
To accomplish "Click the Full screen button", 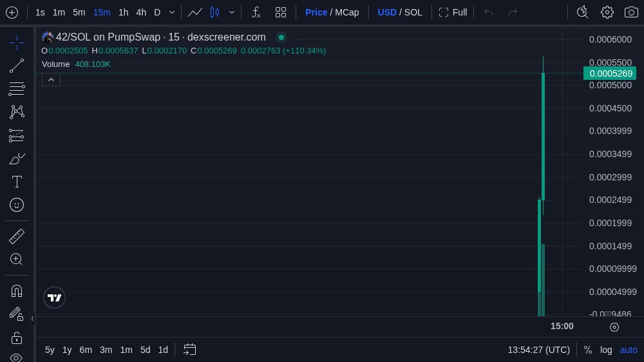I will (x=453, y=12).
